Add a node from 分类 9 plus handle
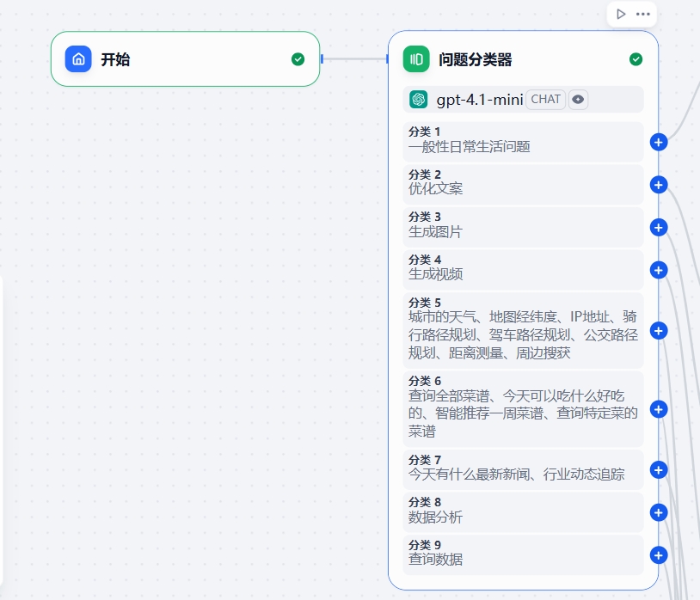The image size is (700, 600). [x=659, y=555]
